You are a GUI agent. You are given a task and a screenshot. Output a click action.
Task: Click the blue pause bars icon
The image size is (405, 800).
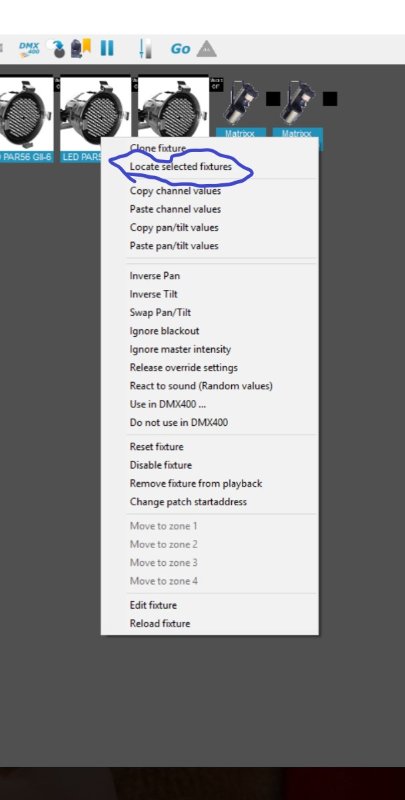pos(107,48)
